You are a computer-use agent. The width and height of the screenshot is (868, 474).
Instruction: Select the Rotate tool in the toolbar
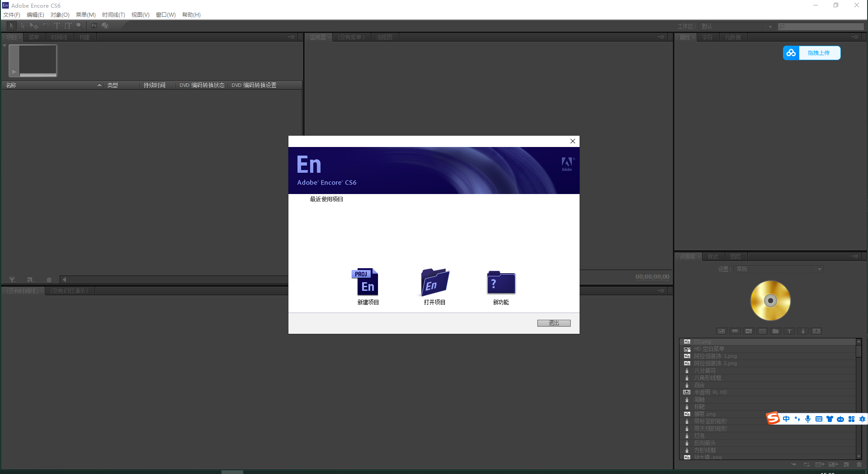tap(46, 26)
